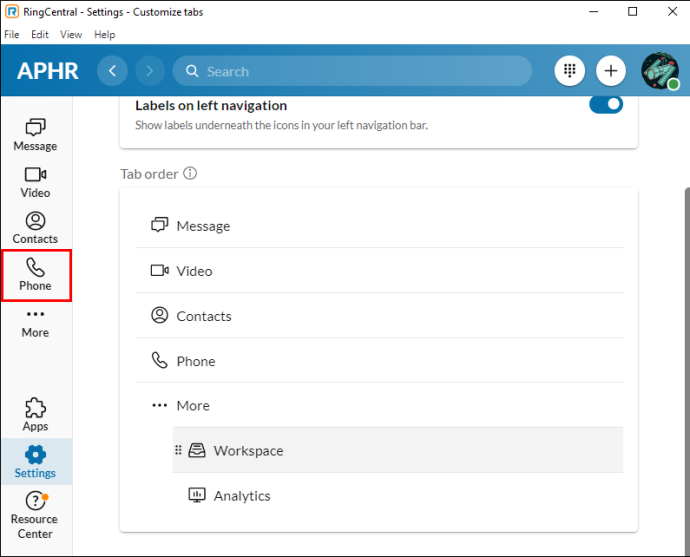
Task: Click the More label in Tab order
Action: click(x=193, y=406)
